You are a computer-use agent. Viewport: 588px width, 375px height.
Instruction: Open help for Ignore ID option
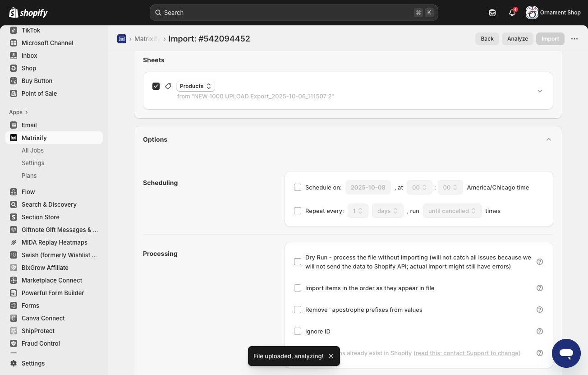(540, 331)
